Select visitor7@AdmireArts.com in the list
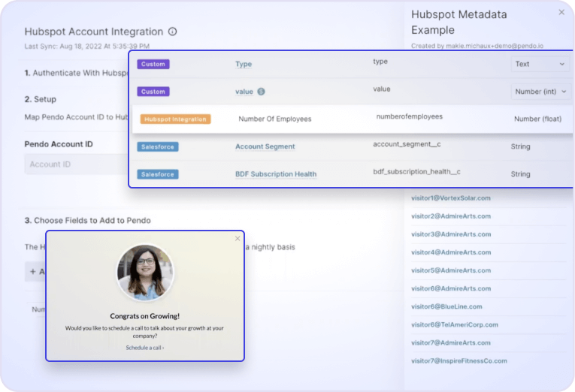Screen dimensions: 575x392 (x=451, y=342)
